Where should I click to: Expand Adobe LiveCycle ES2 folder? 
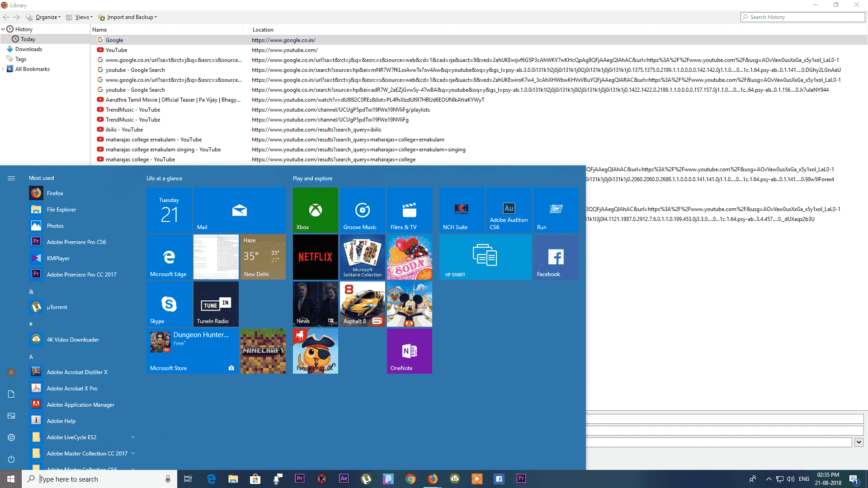(133, 437)
